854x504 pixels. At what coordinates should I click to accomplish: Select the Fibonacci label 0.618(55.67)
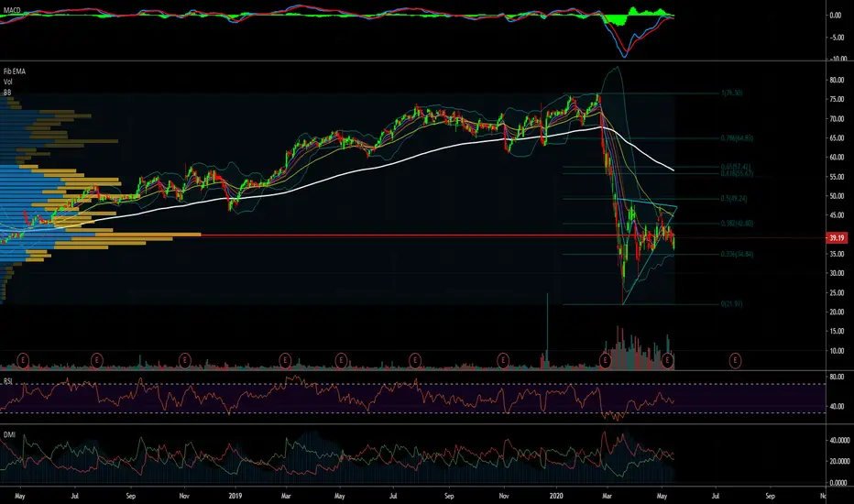point(737,173)
